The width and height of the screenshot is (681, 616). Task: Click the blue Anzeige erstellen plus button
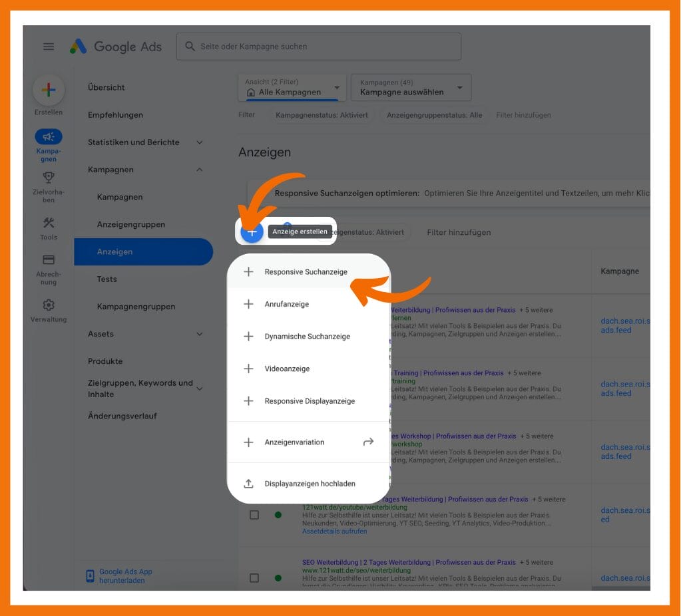coord(252,231)
